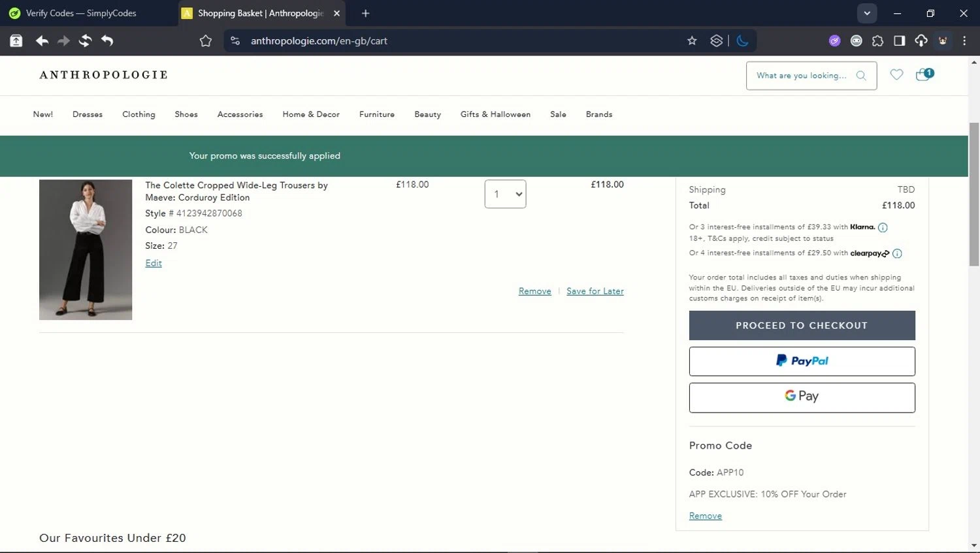
Task: Remove the APP10 promo code
Action: (x=706, y=516)
